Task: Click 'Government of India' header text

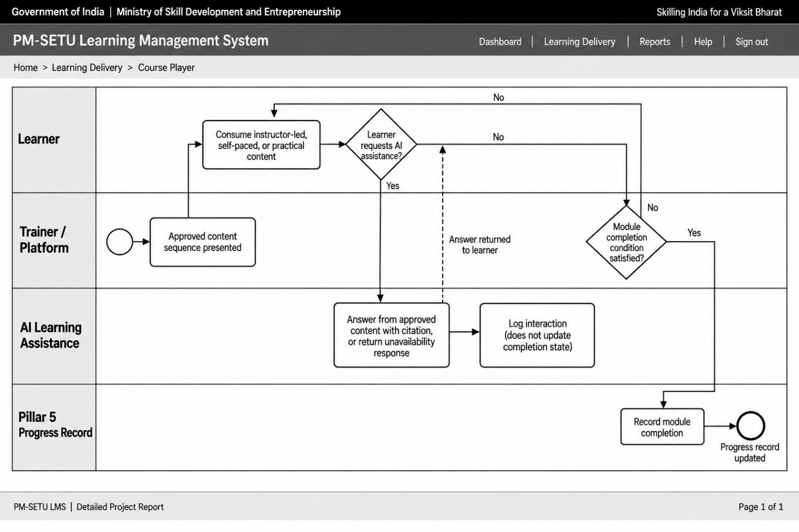Action: coord(58,12)
